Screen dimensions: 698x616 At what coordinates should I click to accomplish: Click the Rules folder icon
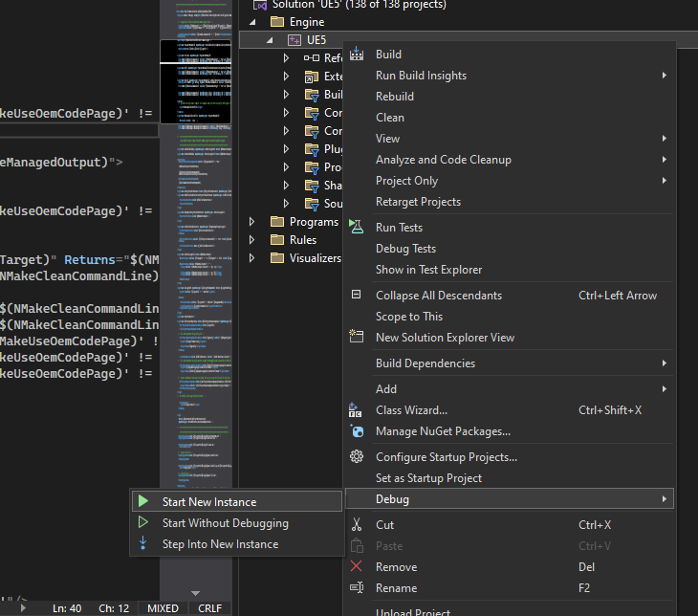[x=277, y=240]
